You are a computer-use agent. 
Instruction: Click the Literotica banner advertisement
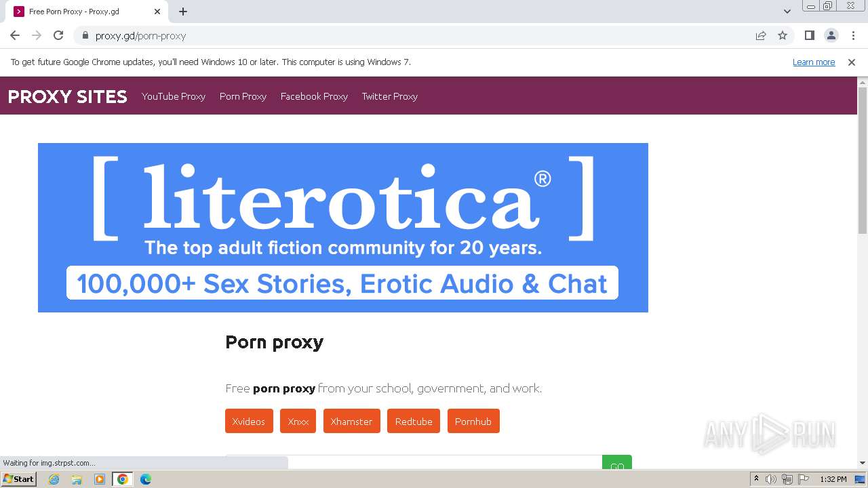(x=343, y=228)
